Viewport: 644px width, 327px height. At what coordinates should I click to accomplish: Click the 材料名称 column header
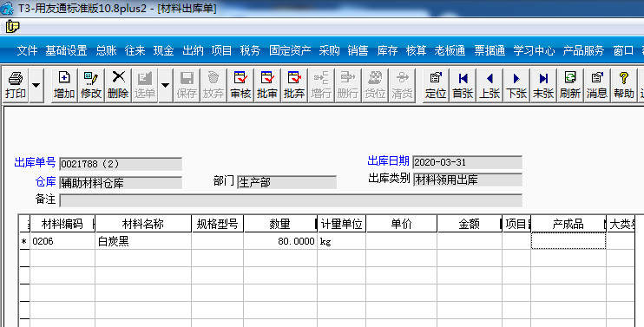tap(143, 224)
